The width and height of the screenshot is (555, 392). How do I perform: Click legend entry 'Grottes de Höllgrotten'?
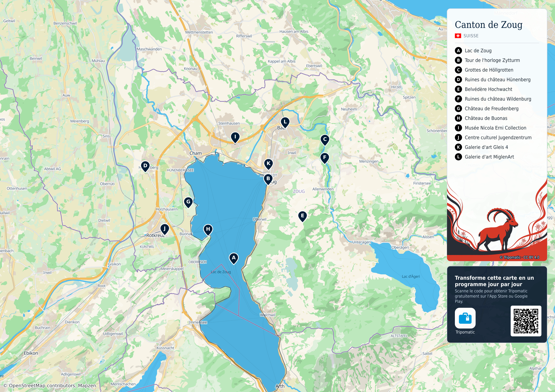click(489, 70)
